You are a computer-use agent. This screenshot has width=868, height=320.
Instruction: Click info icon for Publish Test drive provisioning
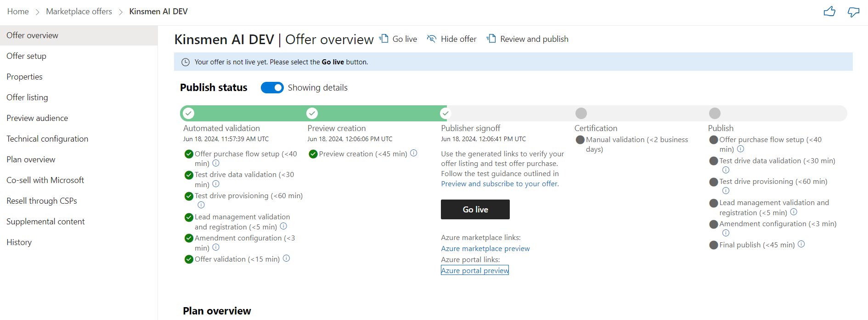point(726,191)
